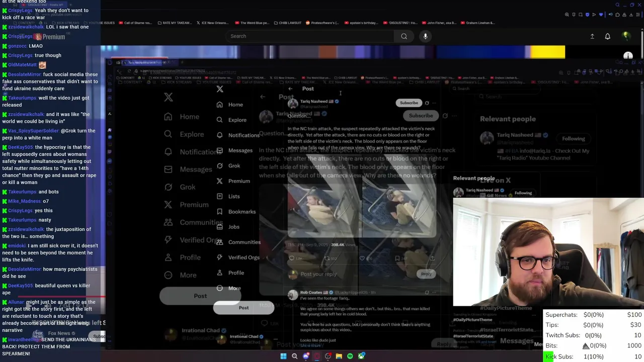Open the 'RATE MY TAKEAW...' bookmark folder
The width and height of the screenshot is (644, 362).
pos(176,23)
